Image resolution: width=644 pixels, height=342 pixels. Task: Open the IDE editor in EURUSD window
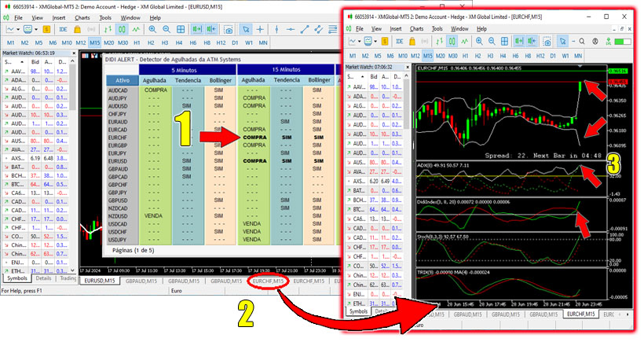pos(63,29)
